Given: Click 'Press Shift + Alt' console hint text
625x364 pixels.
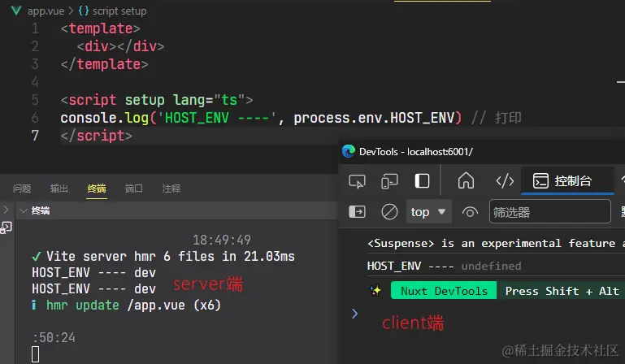Looking at the screenshot, I should (x=562, y=291).
